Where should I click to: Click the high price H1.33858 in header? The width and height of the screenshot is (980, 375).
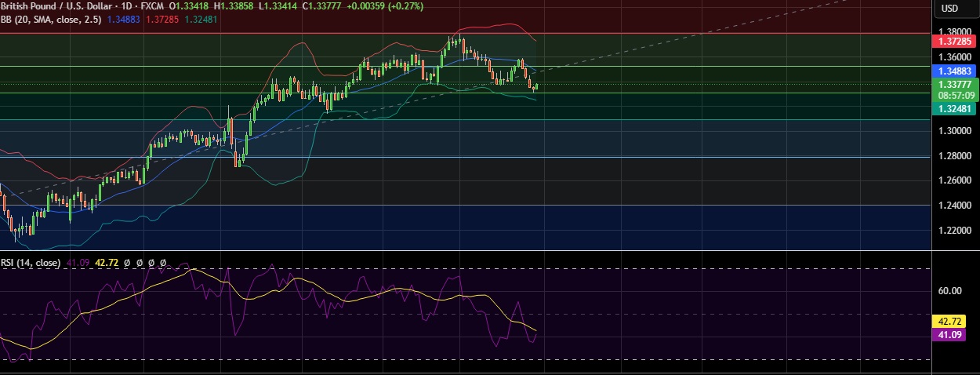[235, 6]
